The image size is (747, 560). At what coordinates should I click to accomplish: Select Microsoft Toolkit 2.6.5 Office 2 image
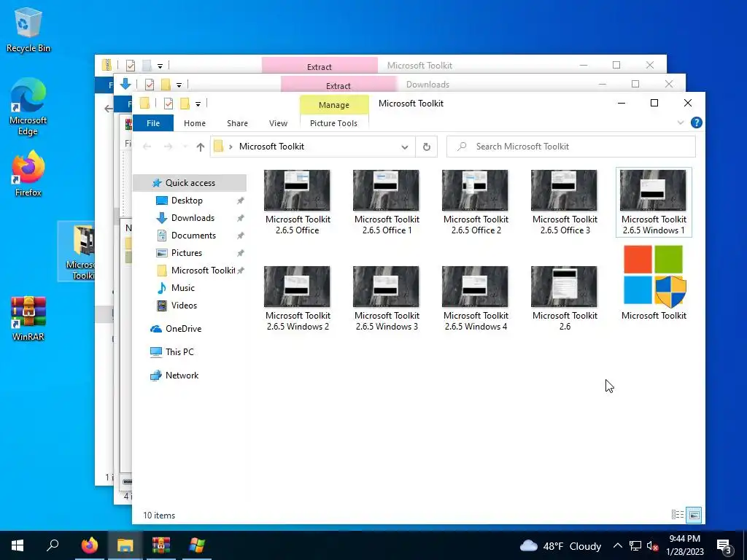tap(476, 202)
